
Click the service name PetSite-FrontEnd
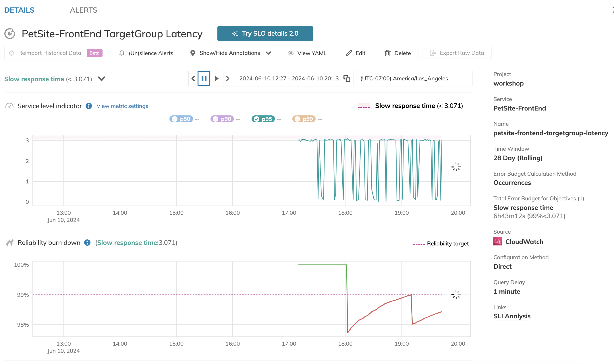520,108
